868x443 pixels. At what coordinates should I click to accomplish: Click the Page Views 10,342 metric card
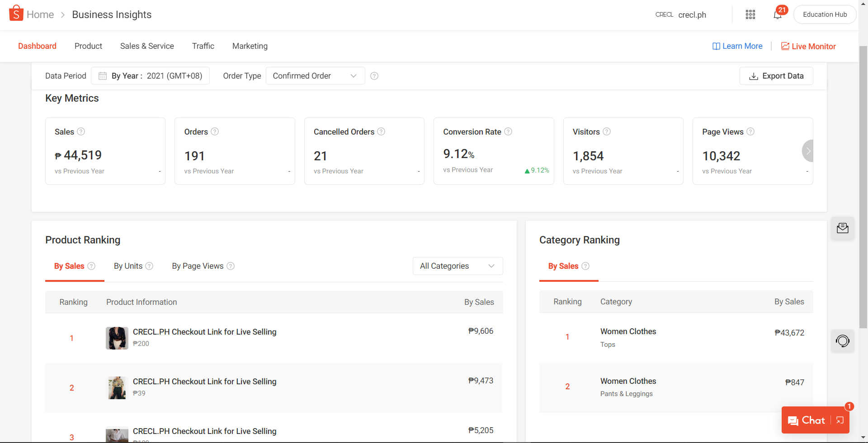tap(753, 151)
